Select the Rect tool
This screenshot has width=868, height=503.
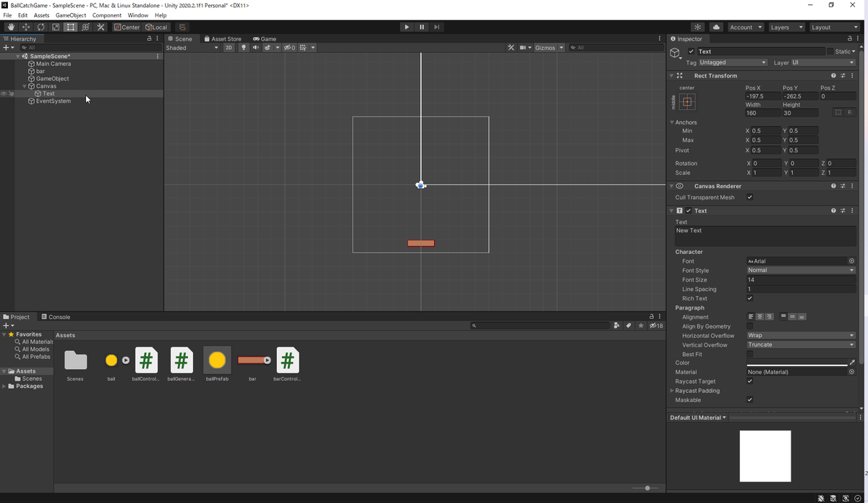coord(70,27)
